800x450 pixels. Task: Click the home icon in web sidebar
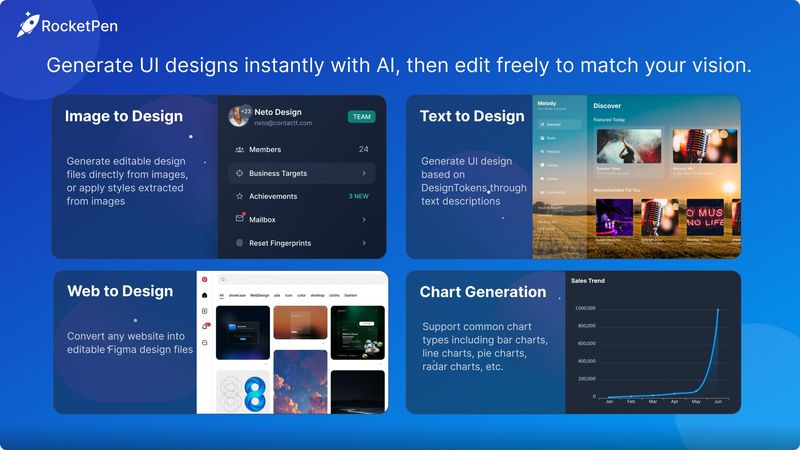coord(205,296)
